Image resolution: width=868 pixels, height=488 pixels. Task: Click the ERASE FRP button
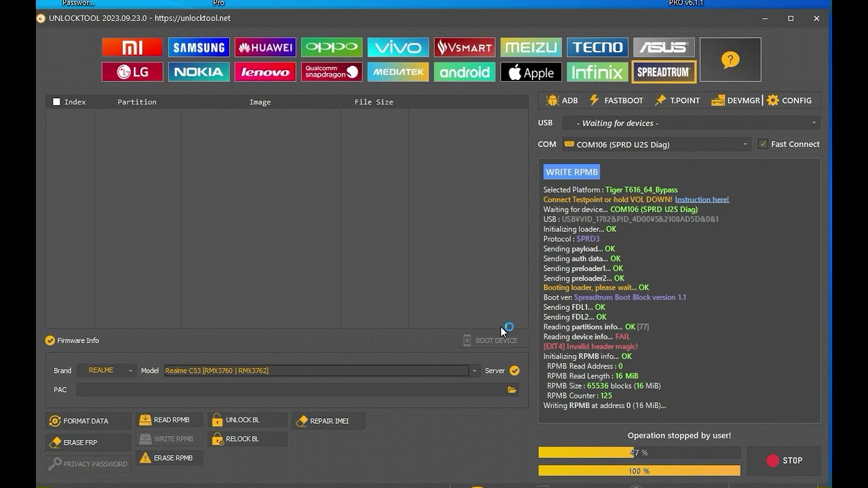pos(88,443)
